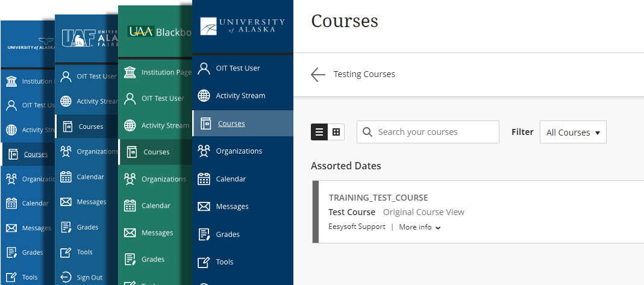
Task: Click Activity Stream globe icon in UAA panel
Action: coord(130,126)
